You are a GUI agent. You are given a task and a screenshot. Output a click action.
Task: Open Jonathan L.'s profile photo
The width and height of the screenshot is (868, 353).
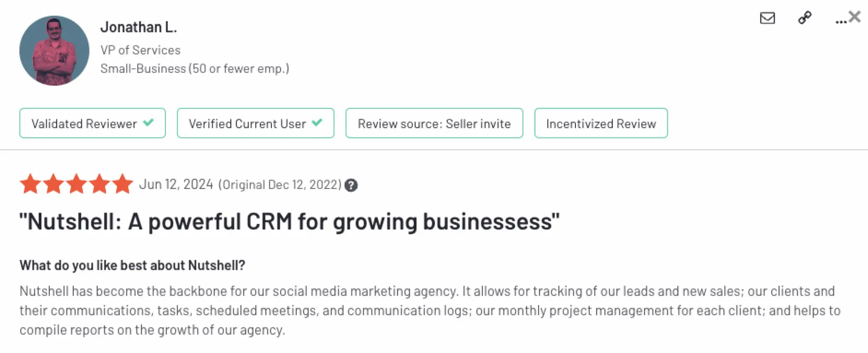click(x=54, y=51)
